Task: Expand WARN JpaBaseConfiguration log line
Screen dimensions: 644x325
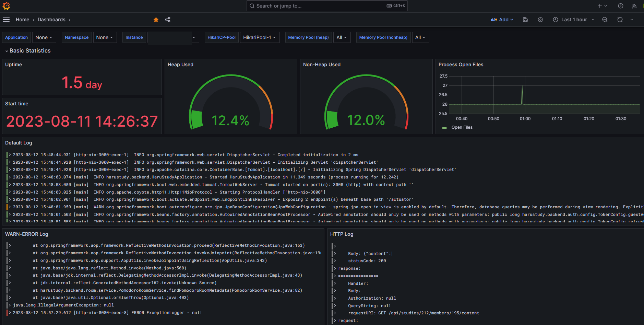Action: [10, 207]
